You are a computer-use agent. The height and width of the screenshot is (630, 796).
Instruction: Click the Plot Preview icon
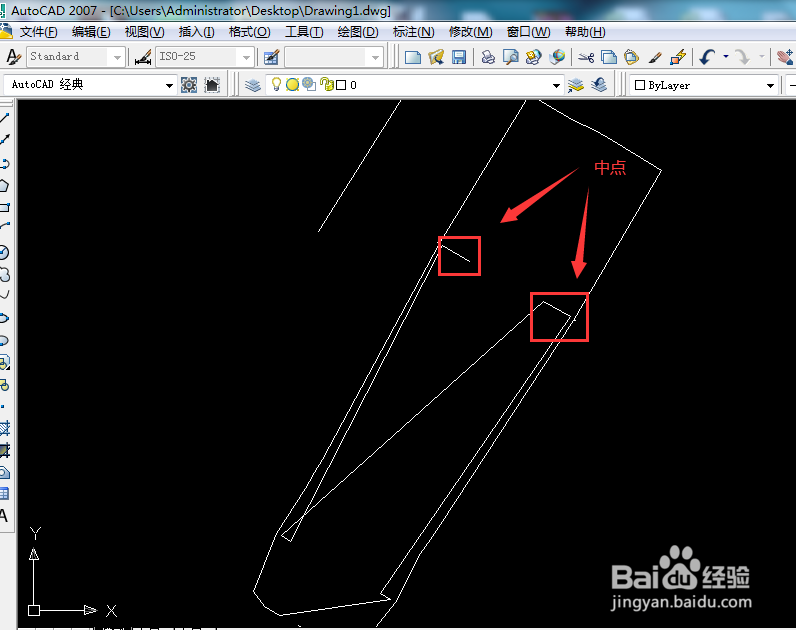(511, 57)
